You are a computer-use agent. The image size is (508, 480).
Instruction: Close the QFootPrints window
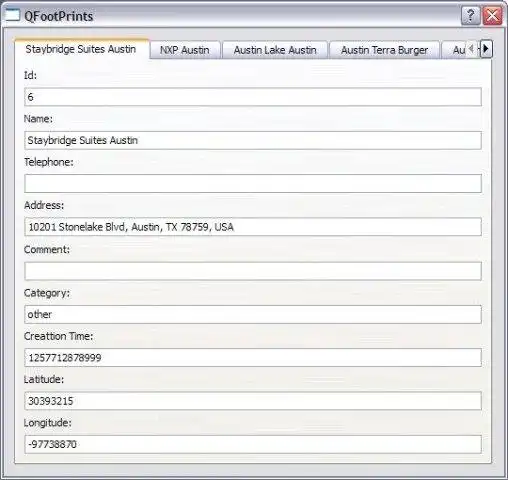tap(492, 15)
